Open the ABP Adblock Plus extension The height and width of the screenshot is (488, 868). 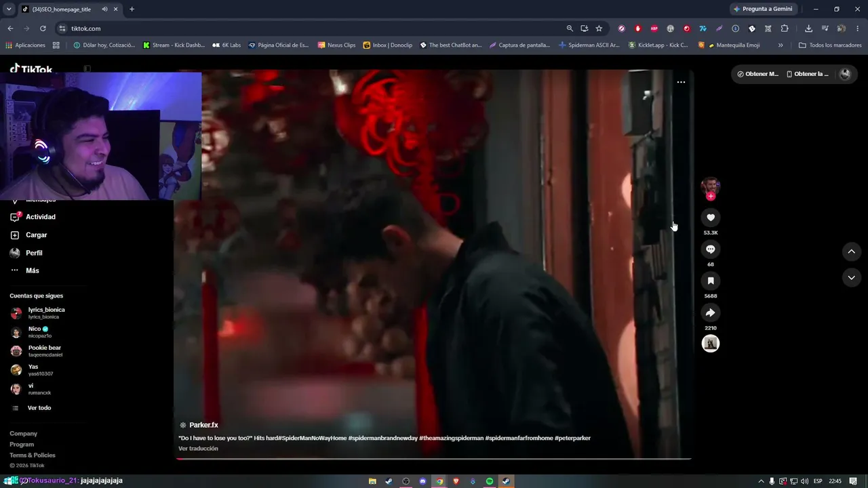[654, 28]
